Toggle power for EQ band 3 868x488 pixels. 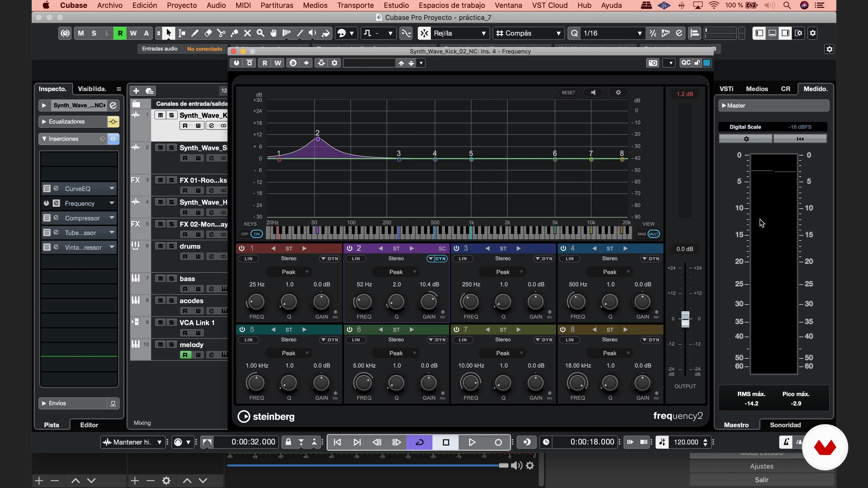point(456,248)
